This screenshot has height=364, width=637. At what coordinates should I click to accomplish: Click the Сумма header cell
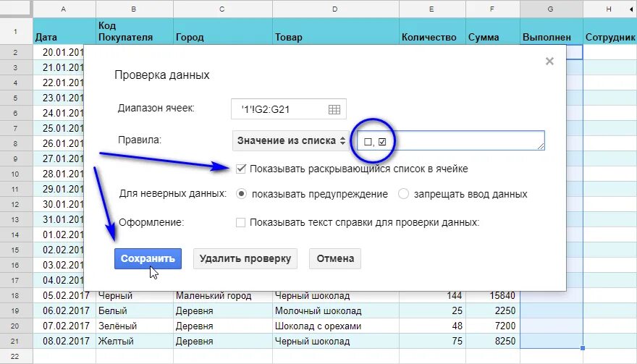(493, 31)
